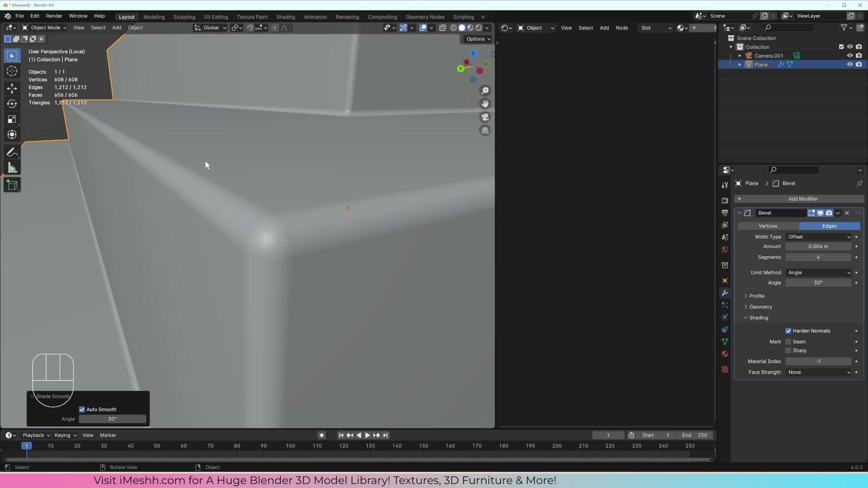Open the Physics properties tab
The height and width of the screenshot is (488, 868).
tap(725, 317)
